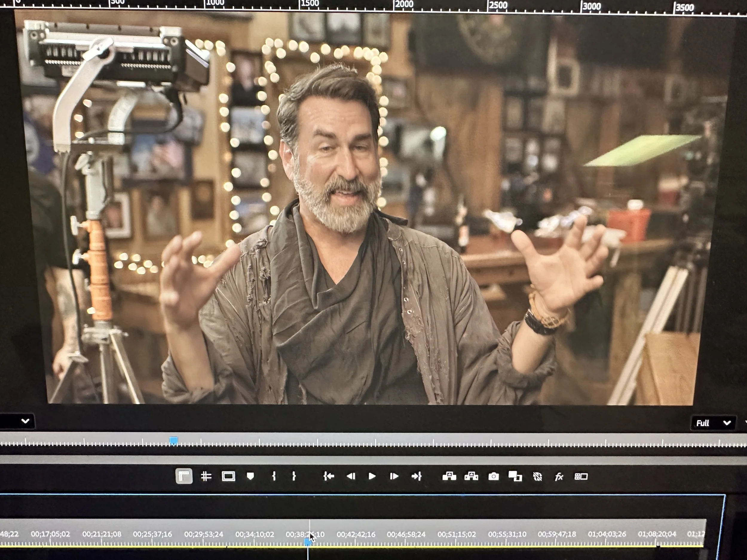Step back one frame
Screen dimensions: 747x560
(351, 476)
